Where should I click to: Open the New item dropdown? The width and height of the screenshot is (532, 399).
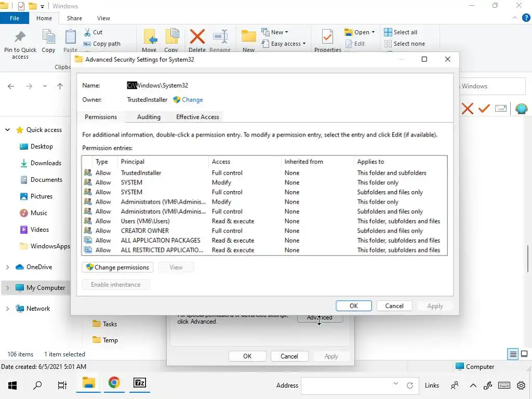pyautogui.click(x=275, y=32)
